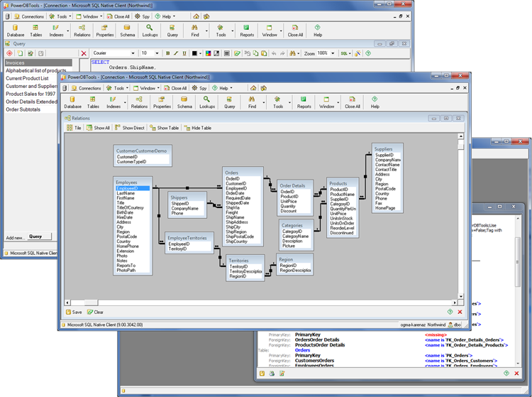Open the Courier font dropdown
This screenshot has height=397, width=532.
(133, 53)
